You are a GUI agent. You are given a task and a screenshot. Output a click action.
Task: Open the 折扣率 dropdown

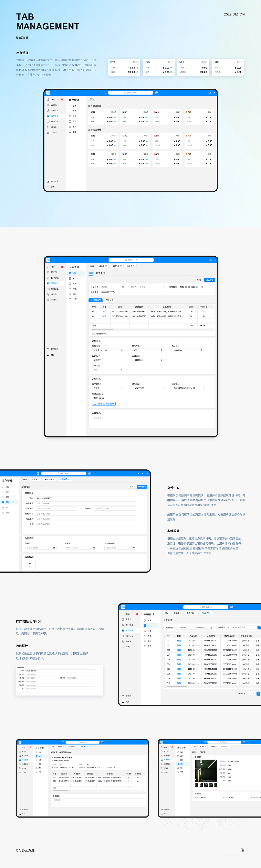(x=97, y=350)
